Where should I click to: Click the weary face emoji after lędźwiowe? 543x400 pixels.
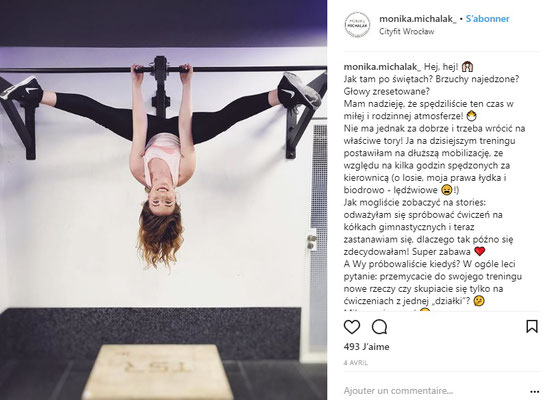(447, 190)
